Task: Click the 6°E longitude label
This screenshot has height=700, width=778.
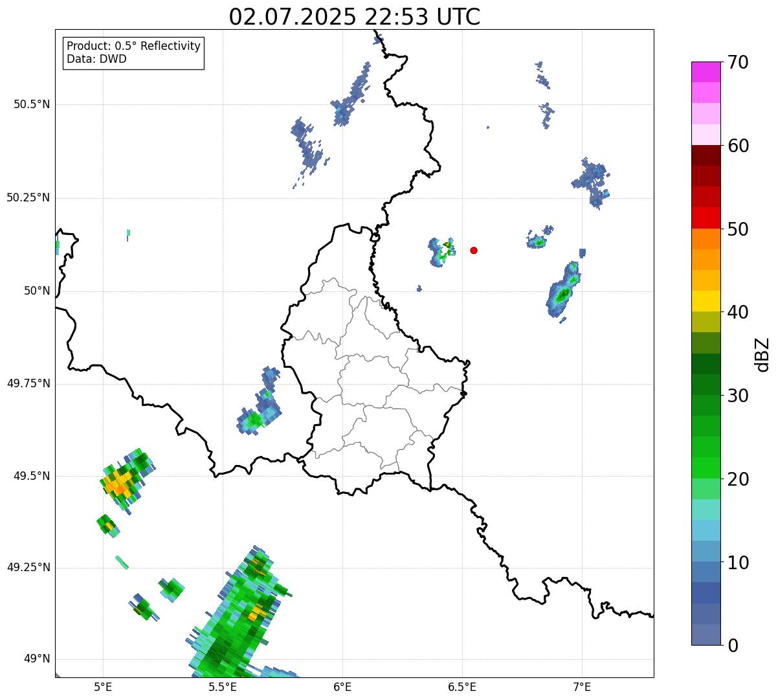Action: [342, 686]
